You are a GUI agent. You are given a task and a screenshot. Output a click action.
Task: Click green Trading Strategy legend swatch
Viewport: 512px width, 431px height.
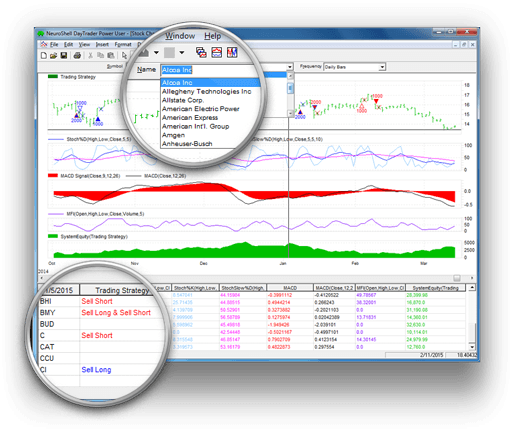tap(53, 77)
